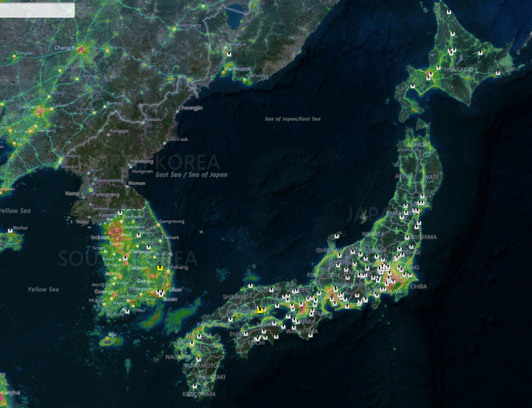532x408 pixels.
Task: Open the observatory marker north of Daejeon
Action: 125,259
